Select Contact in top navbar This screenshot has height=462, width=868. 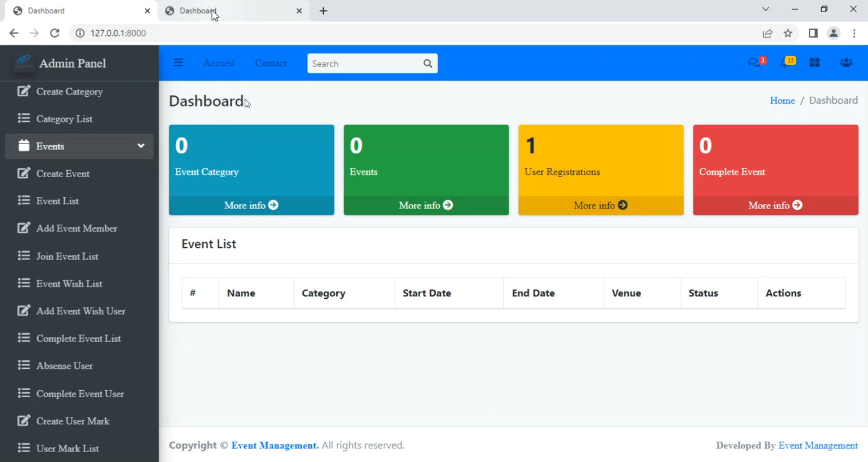point(271,63)
